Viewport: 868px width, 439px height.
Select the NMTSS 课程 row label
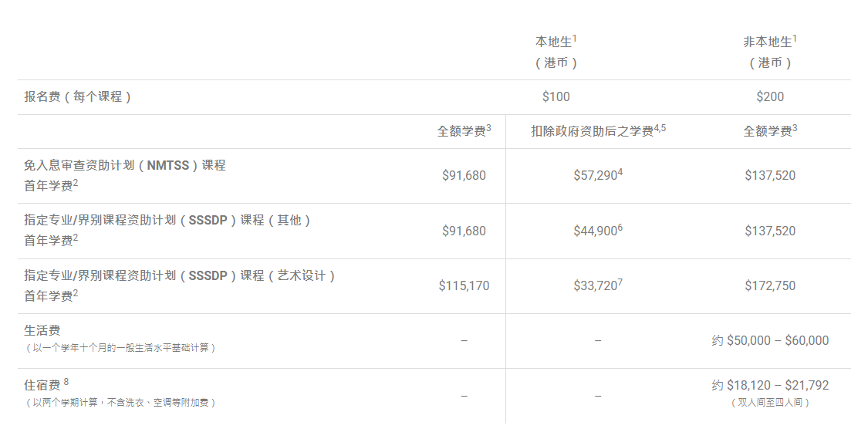[124, 175]
